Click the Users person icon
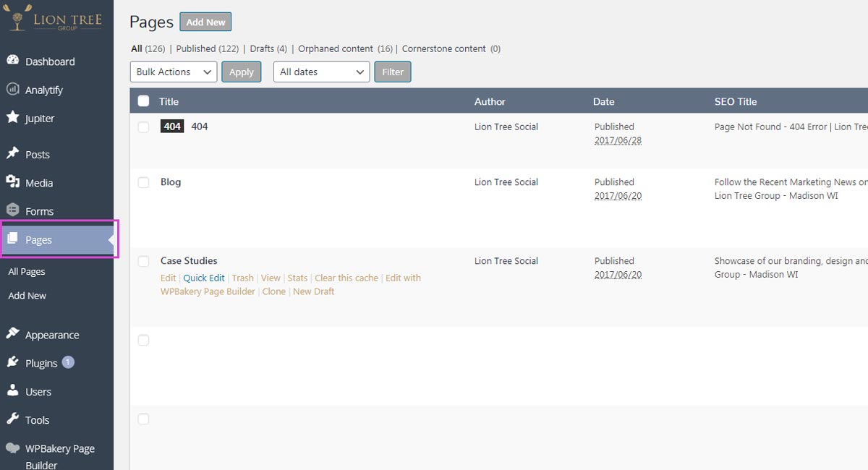The image size is (868, 470). (12, 390)
